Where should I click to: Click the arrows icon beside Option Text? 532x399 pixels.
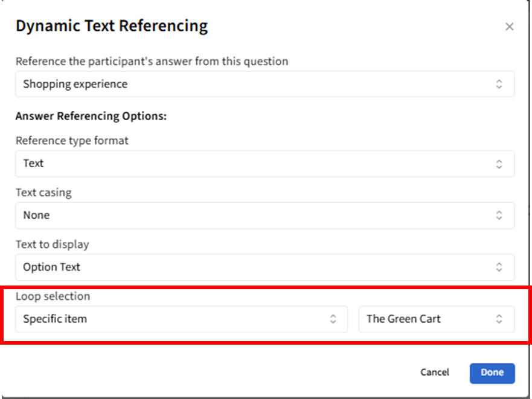tap(499, 267)
